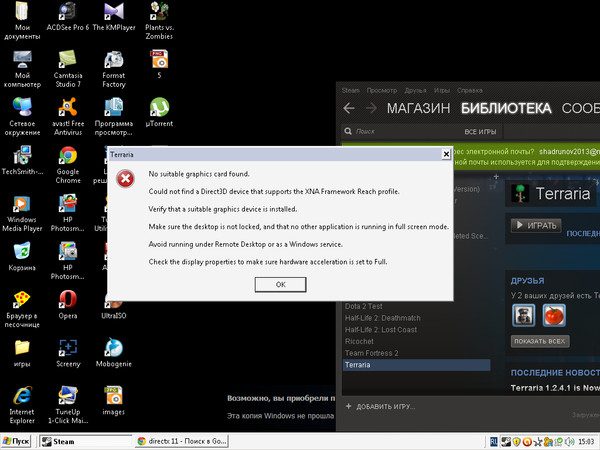Click OK in the Terraria error dialog
The height and width of the screenshot is (450, 600).
[280, 284]
